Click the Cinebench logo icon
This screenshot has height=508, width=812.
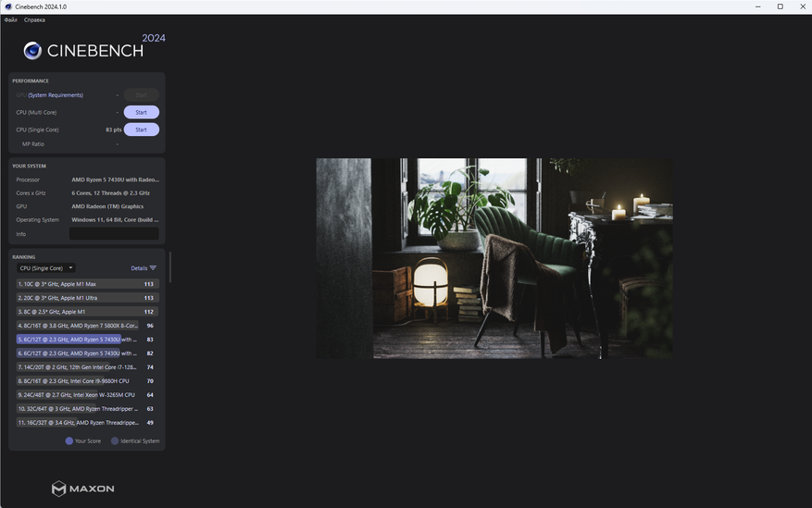pyautogui.click(x=32, y=51)
